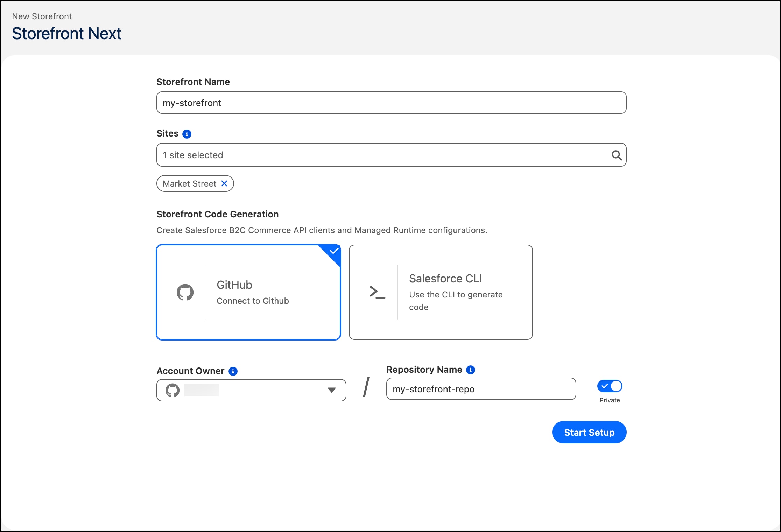Click the Sites info icon
This screenshot has height=532, width=781.
pyautogui.click(x=187, y=134)
